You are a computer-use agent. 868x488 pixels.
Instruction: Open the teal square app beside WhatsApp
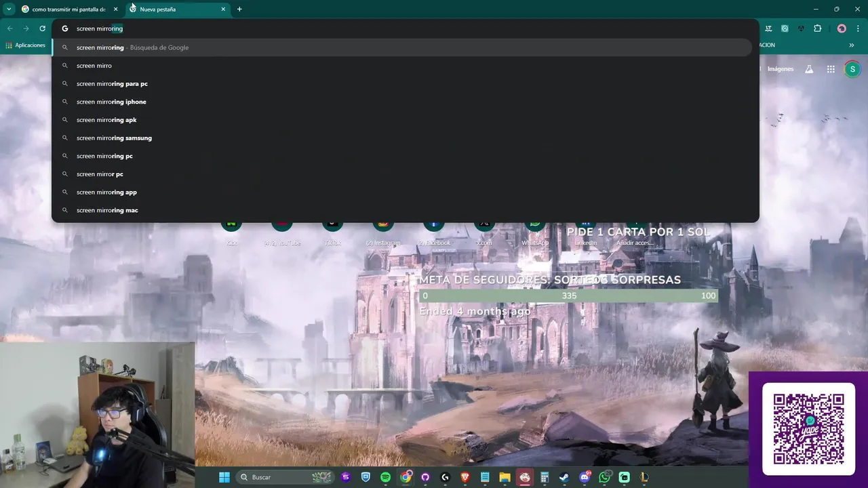pos(624,477)
